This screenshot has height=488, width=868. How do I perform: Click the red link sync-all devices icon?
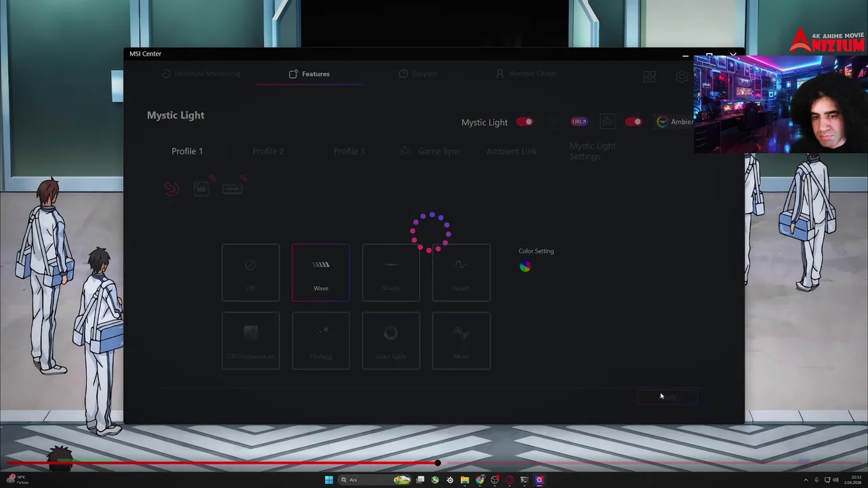coord(172,188)
